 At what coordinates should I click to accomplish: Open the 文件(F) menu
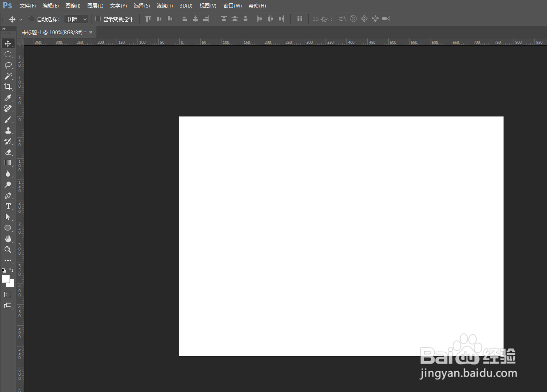pos(28,6)
